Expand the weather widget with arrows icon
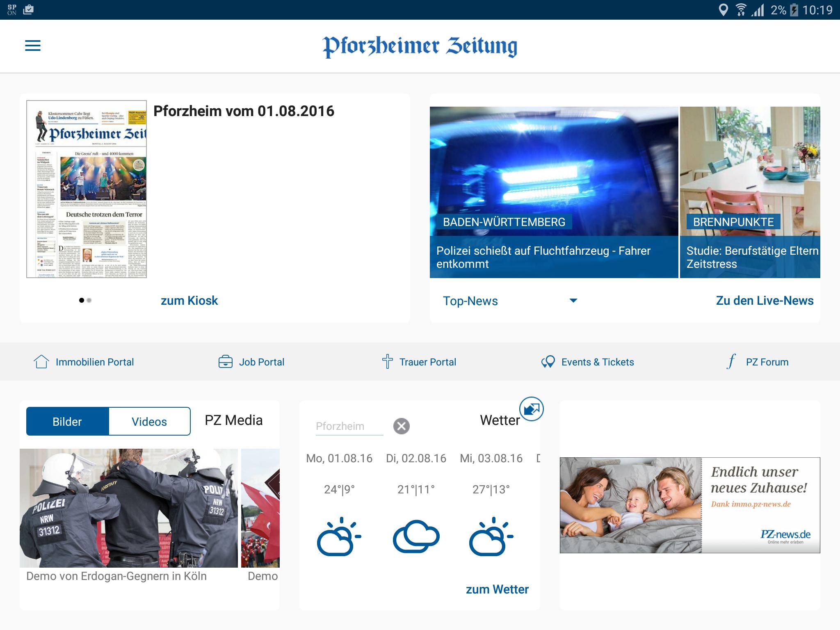Viewport: 840px width, 630px height. pos(532,409)
